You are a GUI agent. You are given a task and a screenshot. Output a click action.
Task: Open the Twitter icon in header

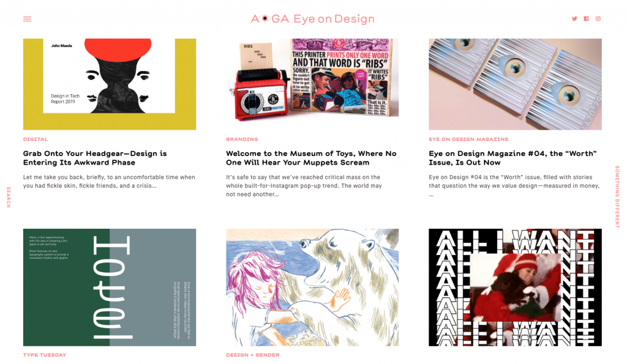574,19
